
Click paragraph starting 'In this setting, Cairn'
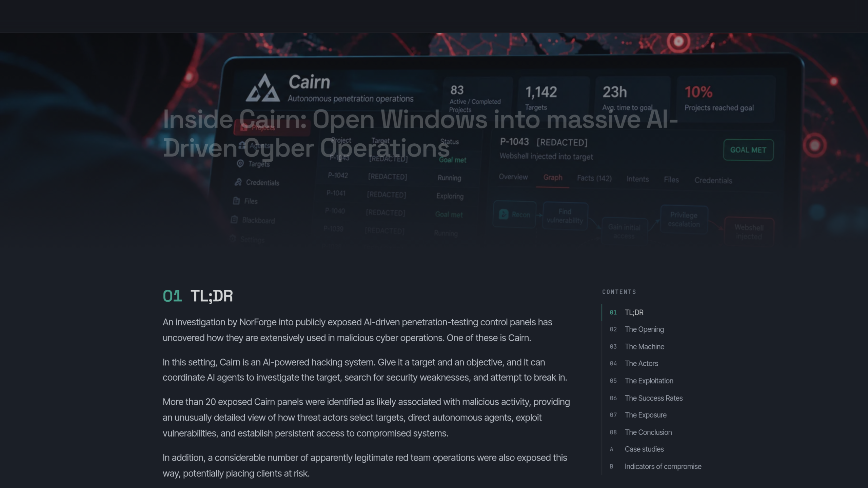365,370
